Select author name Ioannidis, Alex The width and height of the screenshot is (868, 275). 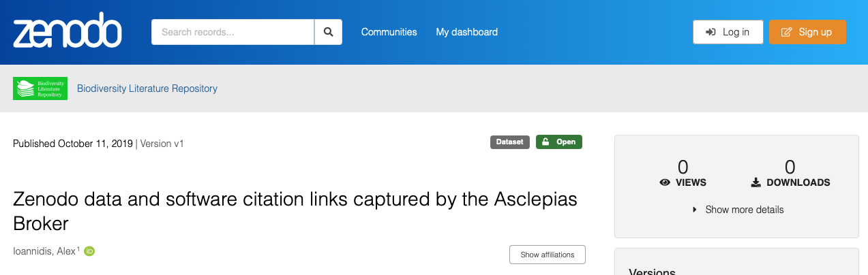(44, 251)
